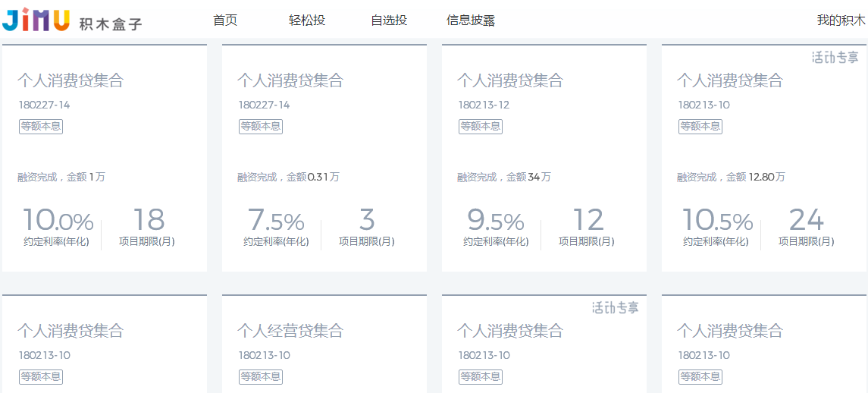
Task: Click the 10.0% interest rate figure
Action: click(58, 221)
